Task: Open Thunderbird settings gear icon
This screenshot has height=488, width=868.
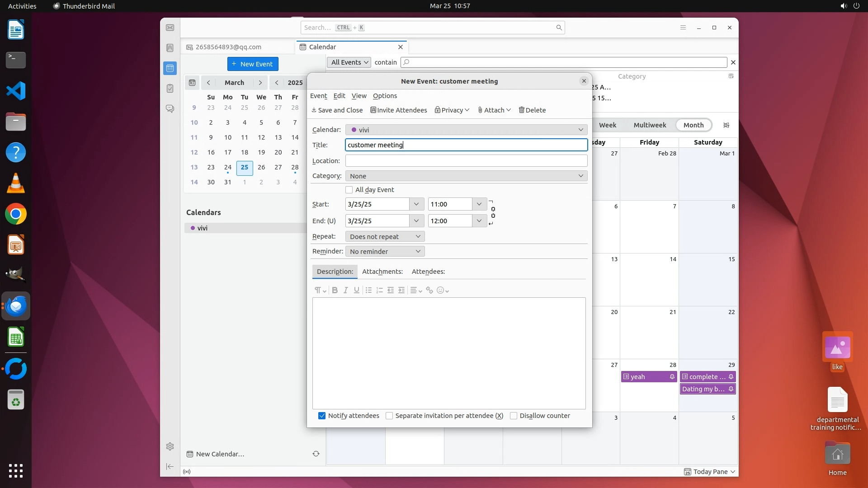Action: (170, 446)
